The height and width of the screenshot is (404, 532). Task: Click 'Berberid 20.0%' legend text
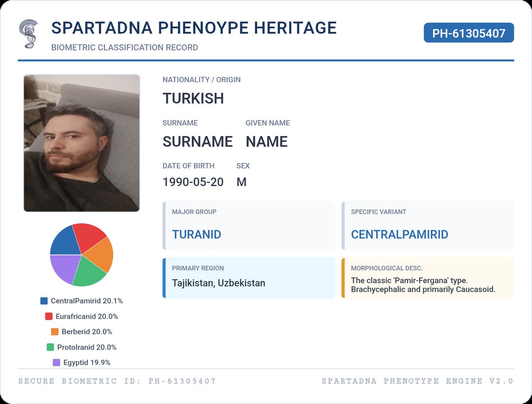(87, 332)
